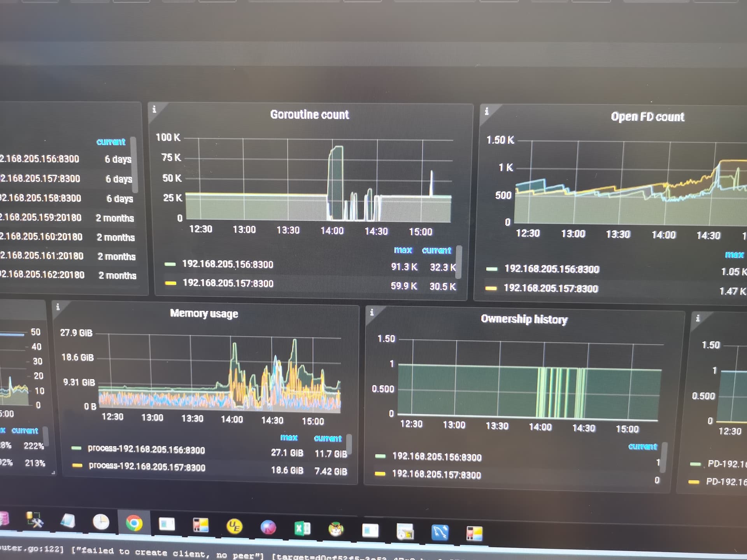Screen dimensions: 747x560
Task: Toggle process-192.168.205.157:8300 series in Memory usage
Action: click(147, 467)
